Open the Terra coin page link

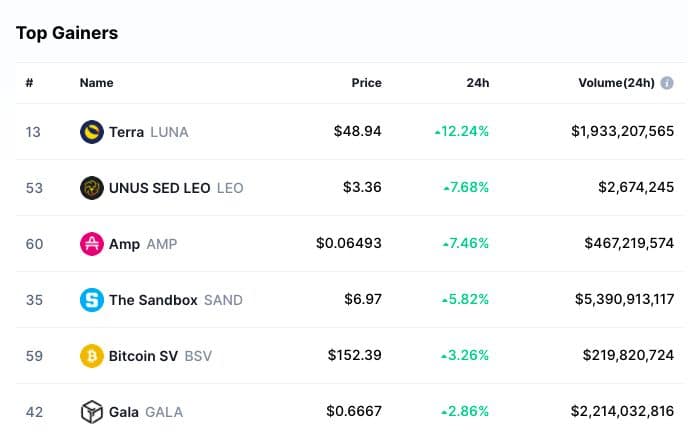tap(126, 132)
